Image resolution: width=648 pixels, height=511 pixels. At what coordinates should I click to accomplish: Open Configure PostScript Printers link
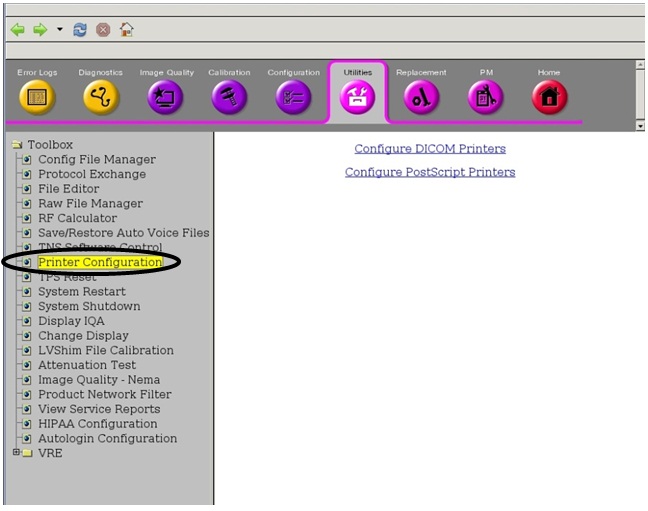[430, 172]
